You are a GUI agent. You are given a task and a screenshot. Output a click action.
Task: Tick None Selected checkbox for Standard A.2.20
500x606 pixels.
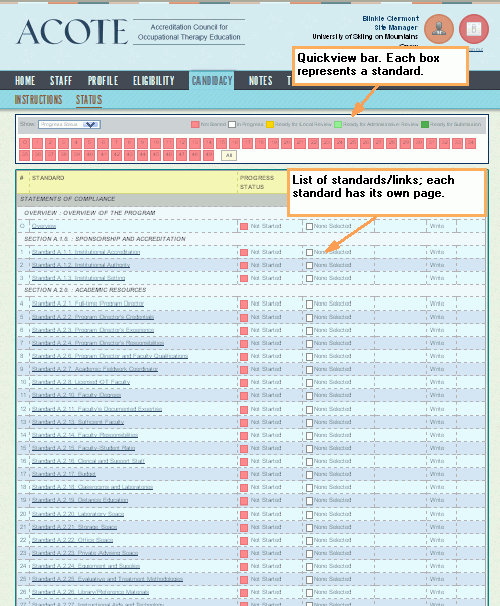[x=310, y=515]
